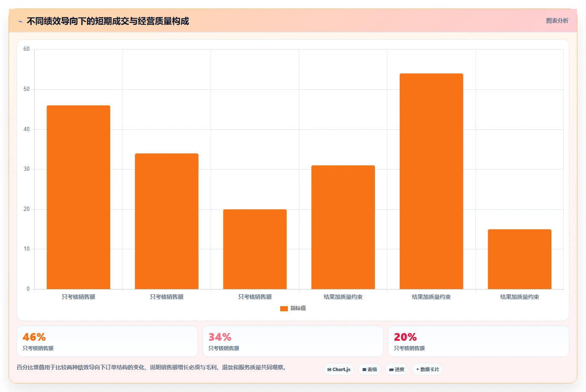Click the Chart.js tag

click(x=339, y=369)
